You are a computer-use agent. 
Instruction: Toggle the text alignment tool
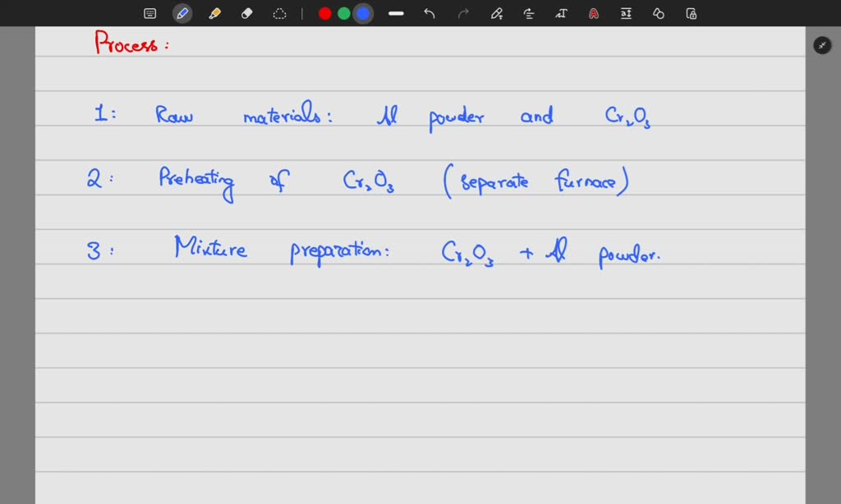coord(528,13)
